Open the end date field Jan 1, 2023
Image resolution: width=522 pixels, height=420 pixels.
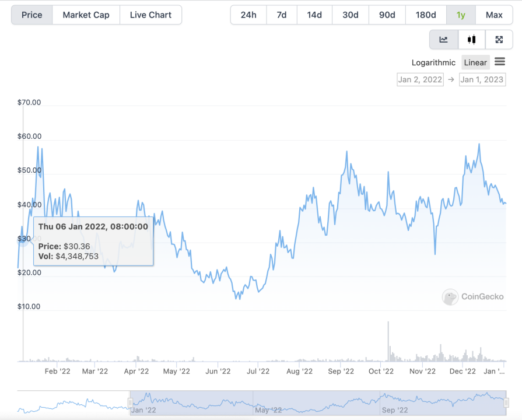tap(482, 79)
